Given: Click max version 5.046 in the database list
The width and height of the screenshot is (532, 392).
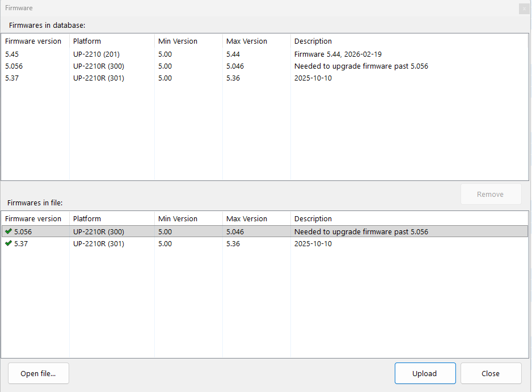Looking at the screenshot, I should (x=235, y=66).
